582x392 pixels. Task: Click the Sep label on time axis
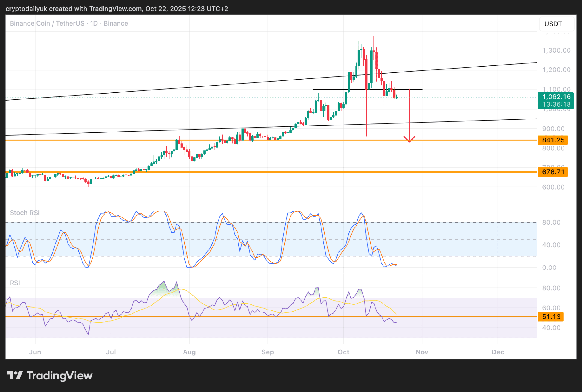tap(267, 352)
